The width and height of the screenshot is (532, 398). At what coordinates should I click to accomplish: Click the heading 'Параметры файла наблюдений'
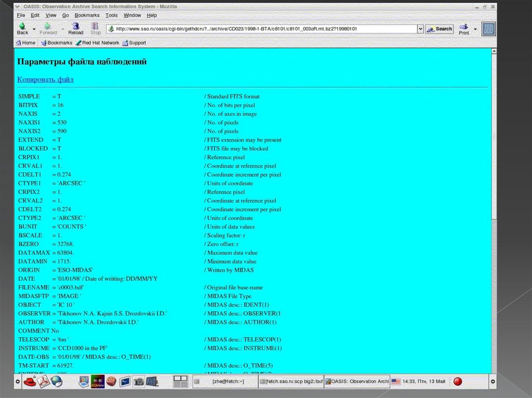pyautogui.click(x=82, y=62)
